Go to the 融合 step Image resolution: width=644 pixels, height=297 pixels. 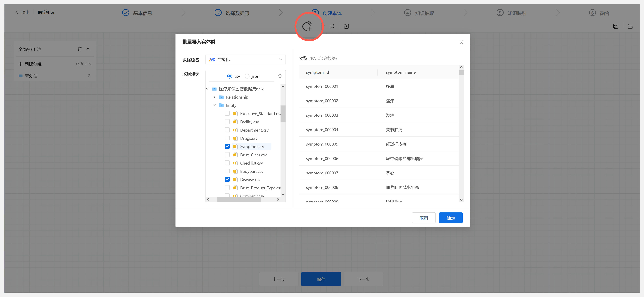point(599,13)
